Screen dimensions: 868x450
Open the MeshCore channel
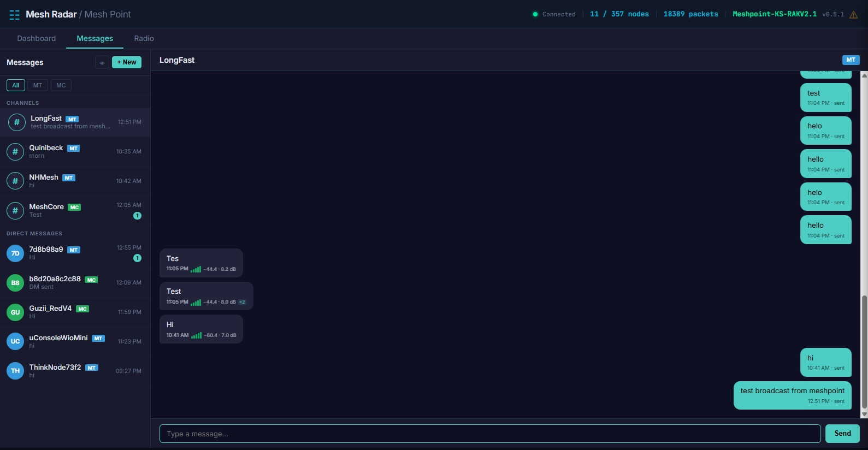point(75,211)
